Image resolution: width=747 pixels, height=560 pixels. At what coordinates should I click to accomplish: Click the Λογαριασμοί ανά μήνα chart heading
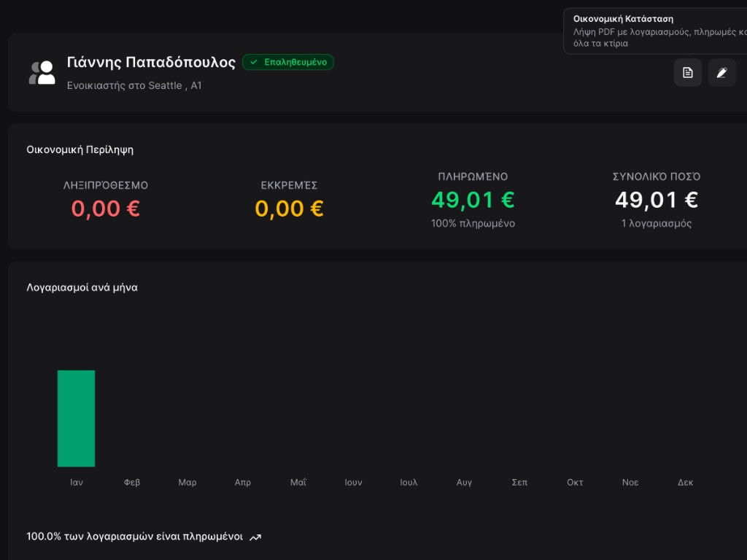click(82, 287)
